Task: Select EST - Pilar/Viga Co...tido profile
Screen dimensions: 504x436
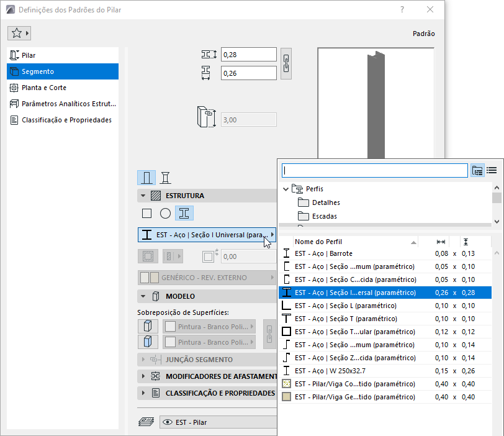Action: [385, 384]
